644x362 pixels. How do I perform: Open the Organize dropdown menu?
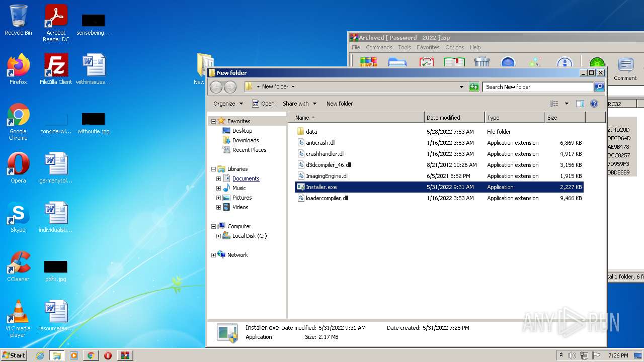(228, 104)
